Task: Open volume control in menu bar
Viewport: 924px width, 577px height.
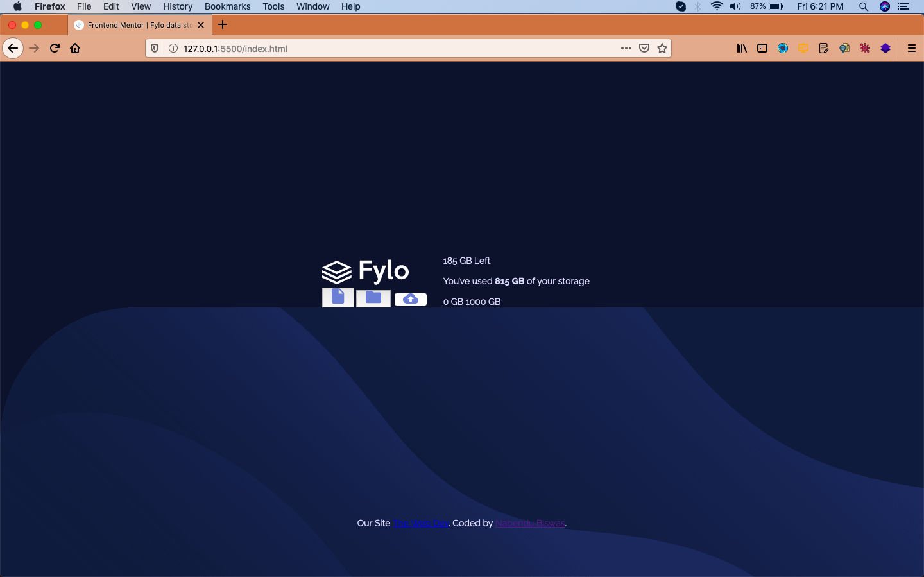Action: pos(735,6)
